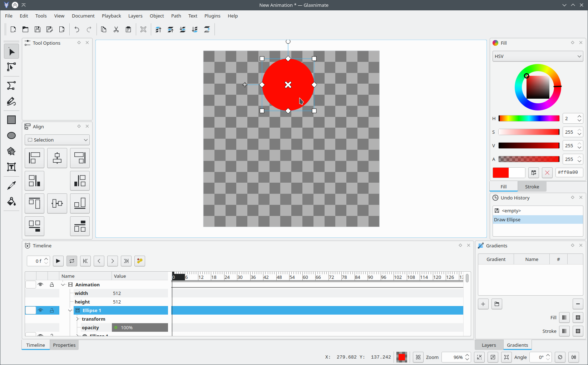Toggle visibility eye of Animation row
This screenshot has width=588, height=365.
click(x=40, y=285)
